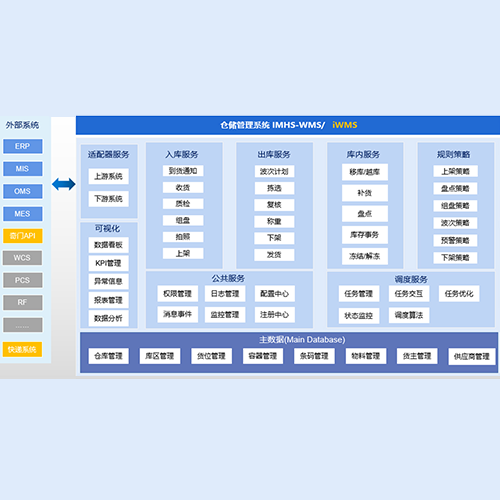Select 到货通知 under 入库服务
Image resolution: width=500 pixels, height=500 pixels.
[183, 171]
